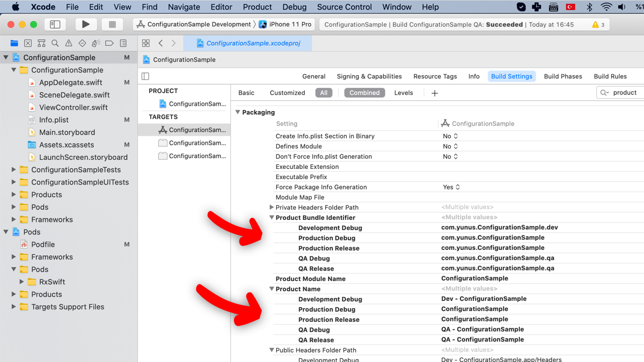
Task: Show Customized build settings
Action: (287, 93)
